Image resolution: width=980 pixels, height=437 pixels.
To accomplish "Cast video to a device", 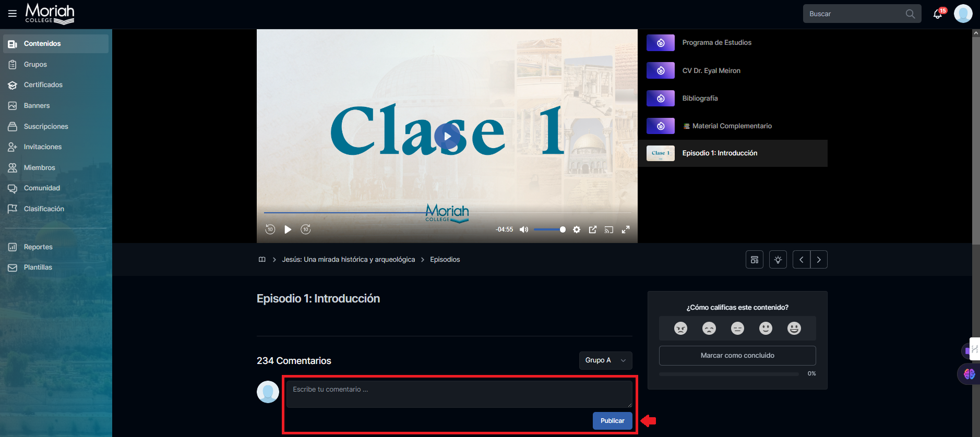I will click(609, 229).
